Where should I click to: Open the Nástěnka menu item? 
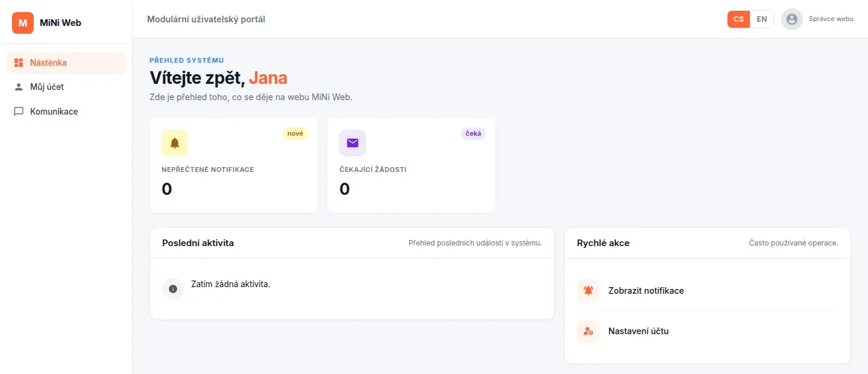[66, 63]
